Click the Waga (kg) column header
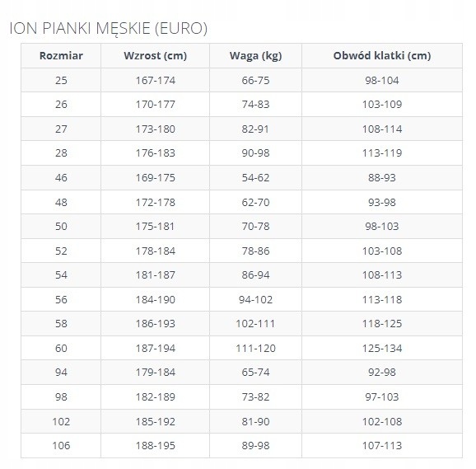This screenshot has height=469, width=476. click(255, 55)
